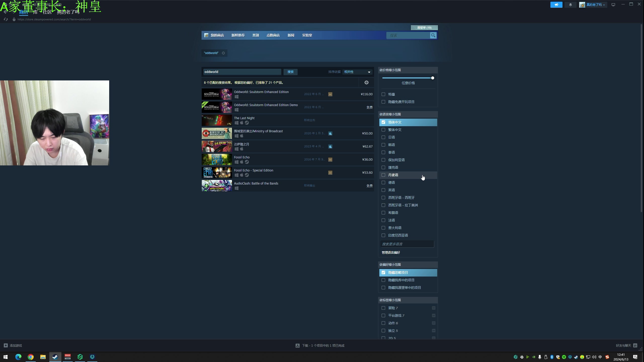Check 英语 language filter
The image size is (644, 362).
click(383, 190)
